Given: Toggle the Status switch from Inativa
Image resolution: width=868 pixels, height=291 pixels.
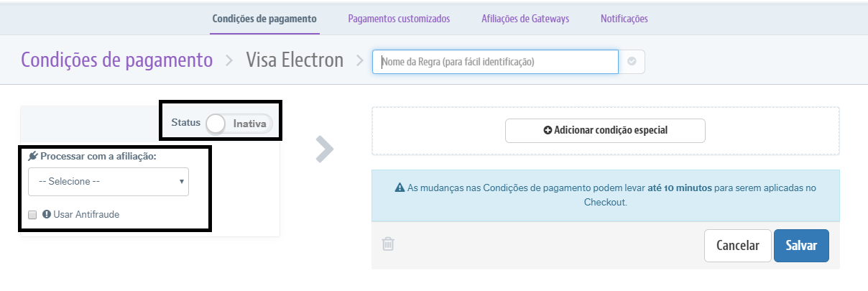Looking at the screenshot, I should 239,124.
